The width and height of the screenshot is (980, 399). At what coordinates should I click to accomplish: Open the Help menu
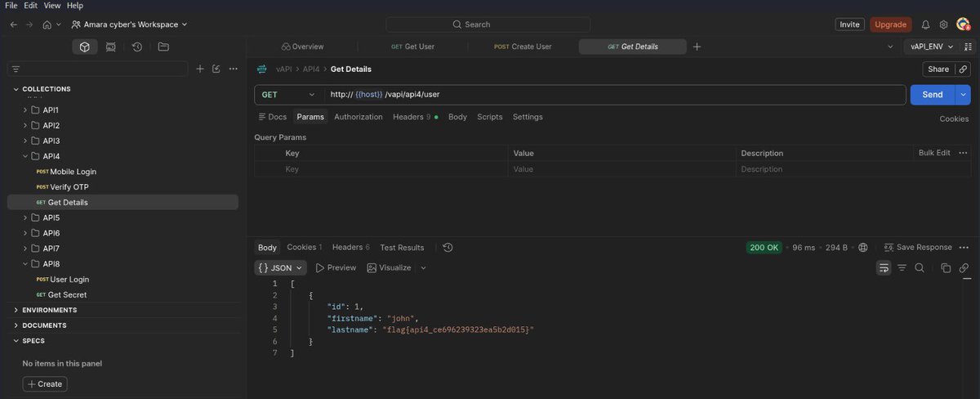click(x=75, y=6)
